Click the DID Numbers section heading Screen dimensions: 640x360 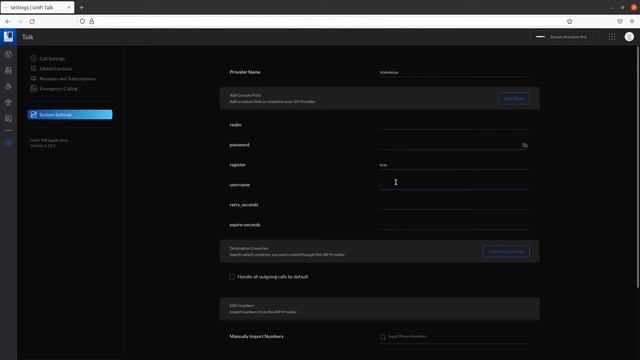pos(242,305)
